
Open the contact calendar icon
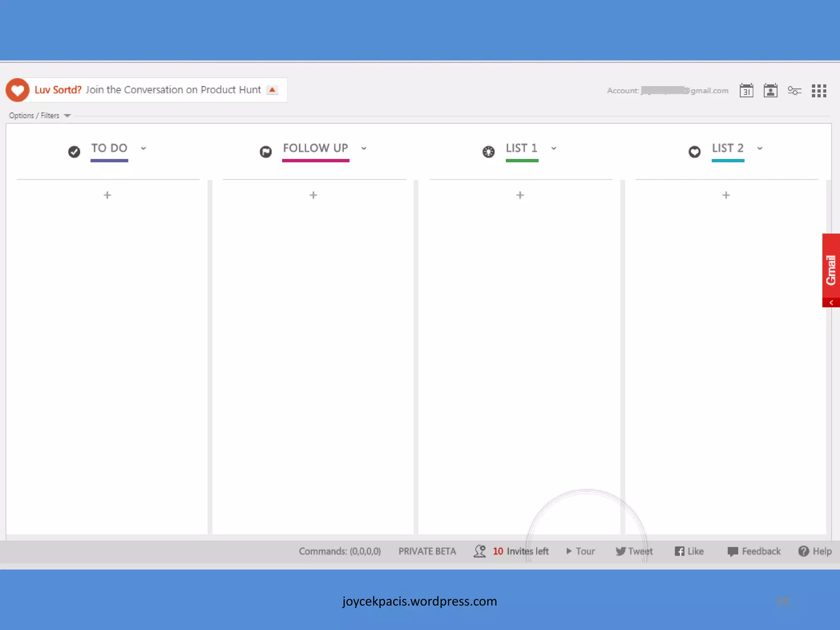coord(770,90)
